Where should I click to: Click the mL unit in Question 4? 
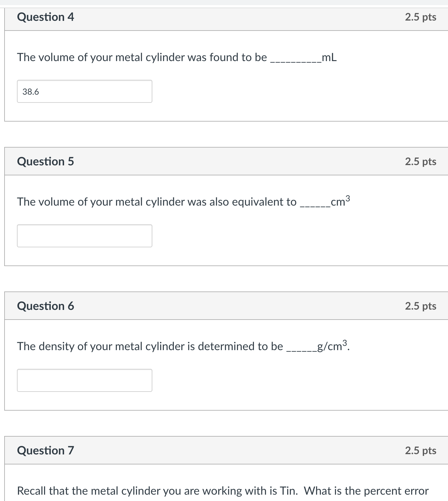[x=329, y=57]
